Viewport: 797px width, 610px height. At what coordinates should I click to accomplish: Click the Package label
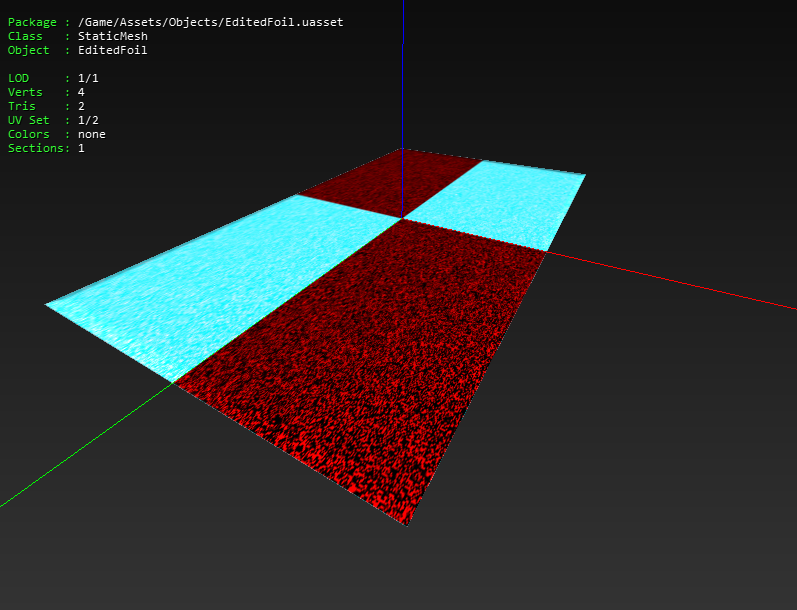click(32, 22)
